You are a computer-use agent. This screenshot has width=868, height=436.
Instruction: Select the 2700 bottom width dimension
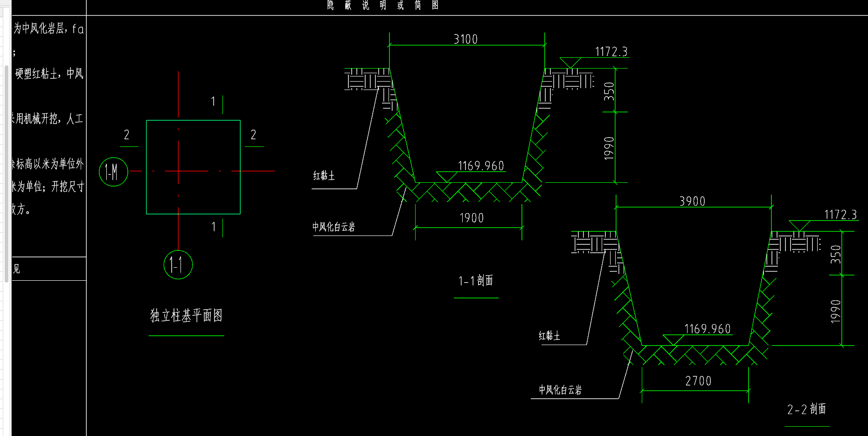698,381
